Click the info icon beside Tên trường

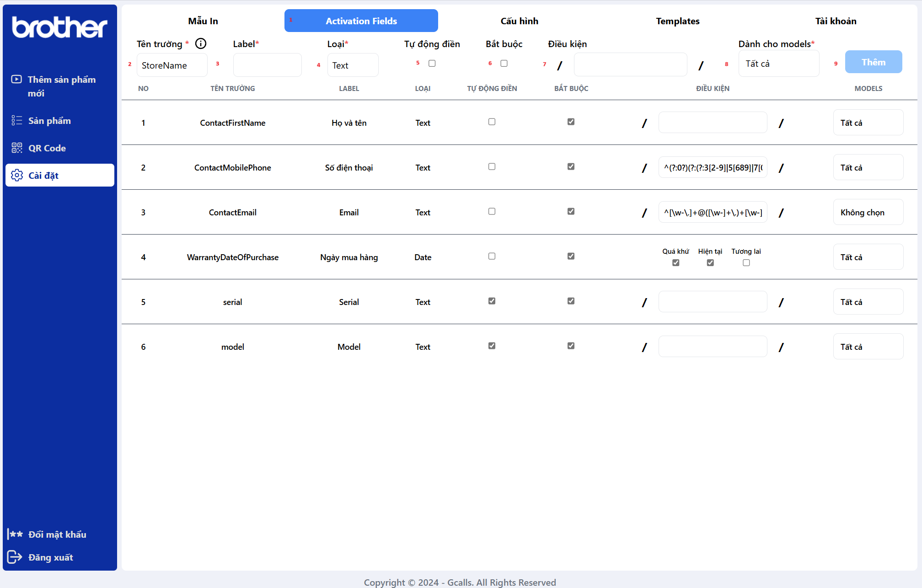click(201, 44)
